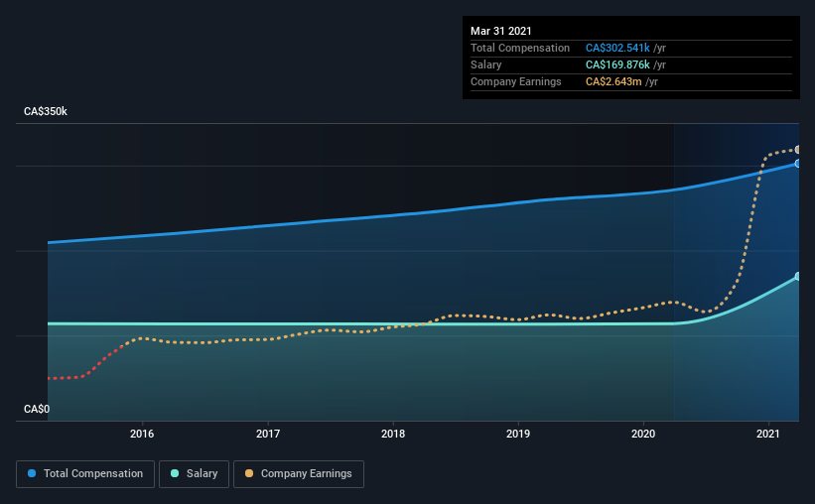This screenshot has width=815, height=504.
Task: Click the Salary line endpoint marker
Action: click(x=798, y=277)
